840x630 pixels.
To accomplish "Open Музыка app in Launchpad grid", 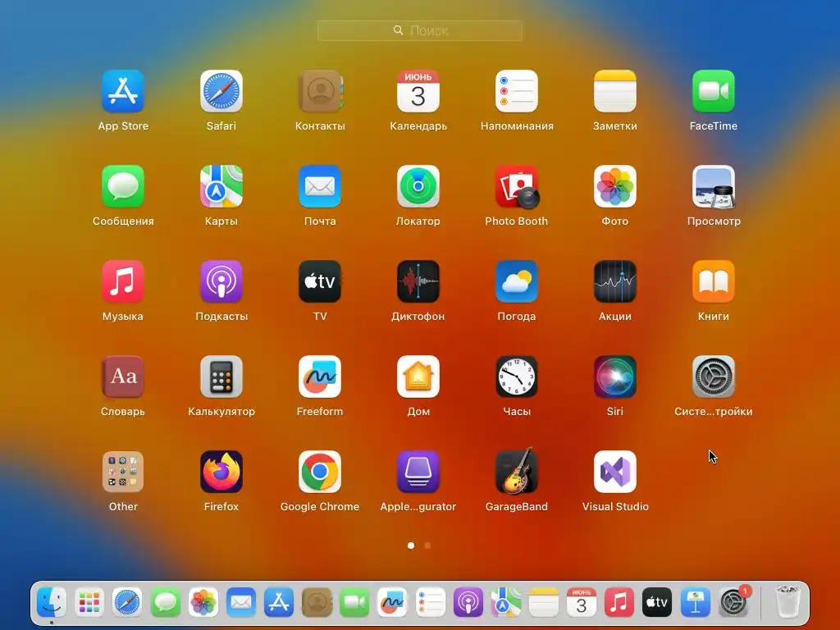I will [123, 282].
